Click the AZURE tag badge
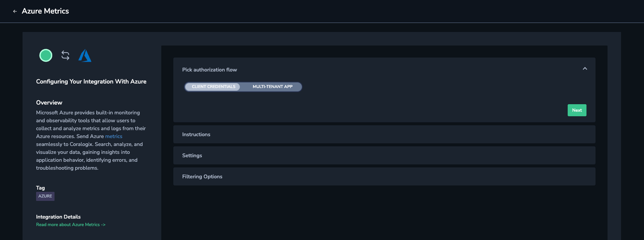The width and height of the screenshot is (644, 240). coord(45,196)
